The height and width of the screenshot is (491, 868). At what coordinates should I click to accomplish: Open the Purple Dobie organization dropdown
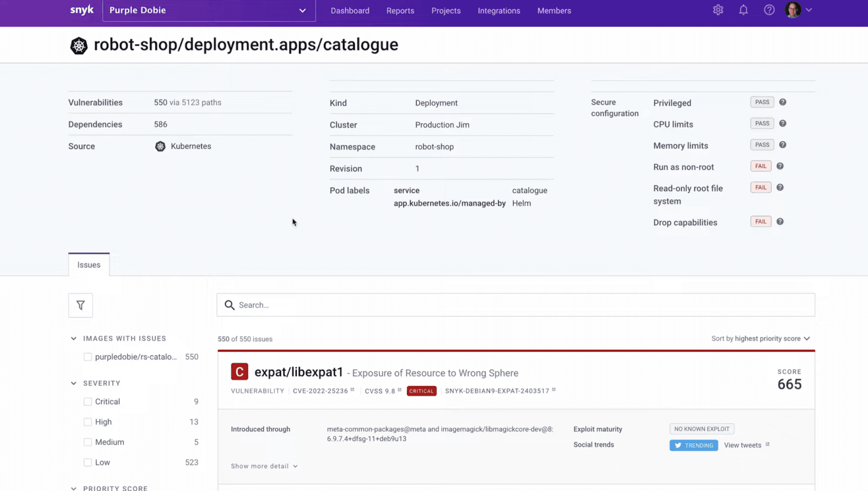209,10
